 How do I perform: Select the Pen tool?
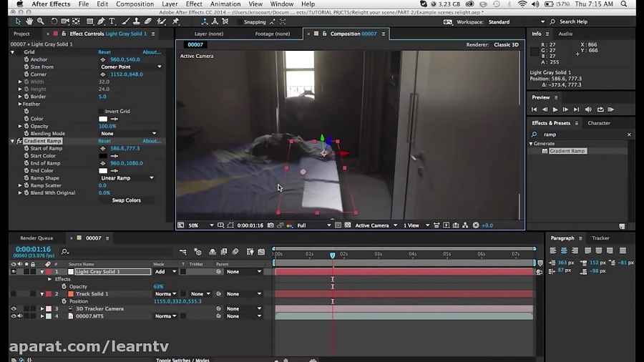click(101, 21)
